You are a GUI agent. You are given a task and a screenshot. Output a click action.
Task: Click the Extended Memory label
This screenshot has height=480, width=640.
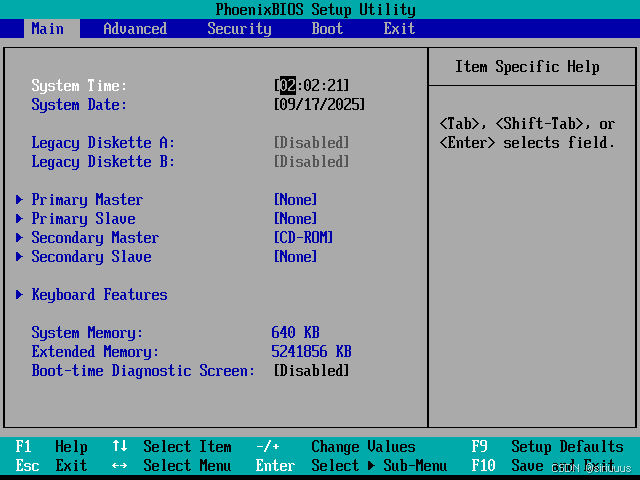pyautogui.click(x=95, y=352)
